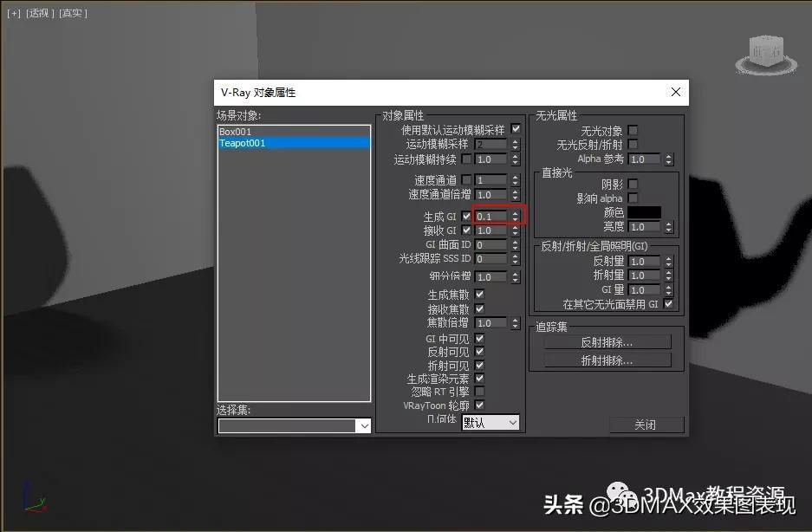Click the Alpha 参考 value field

tap(645, 159)
